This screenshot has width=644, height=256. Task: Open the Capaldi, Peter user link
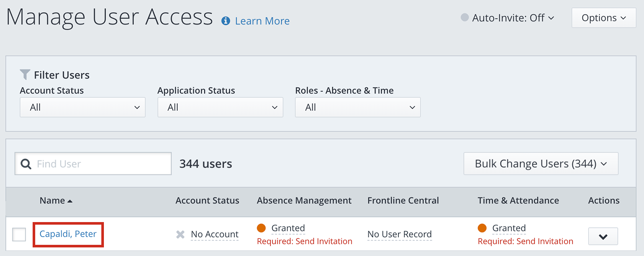pyautogui.click(x=68, y=234)
